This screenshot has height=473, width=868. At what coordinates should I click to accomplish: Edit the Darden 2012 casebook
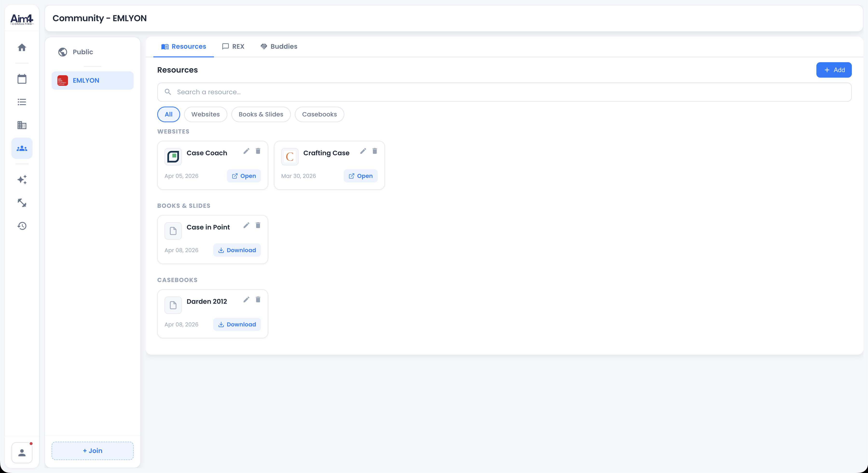246,299
